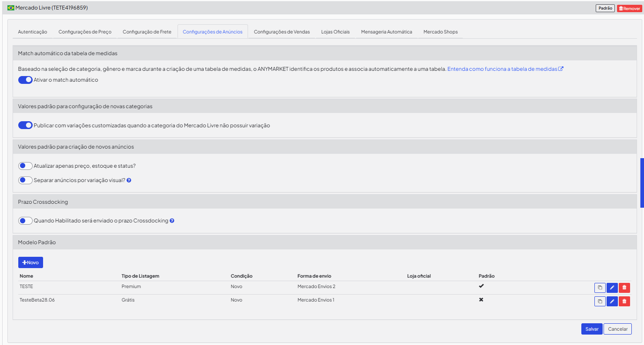The height and width of the screenshot is (345, 644).
Task: Go to Lojas Oficiais tab
Action: [x=335, y=32]
